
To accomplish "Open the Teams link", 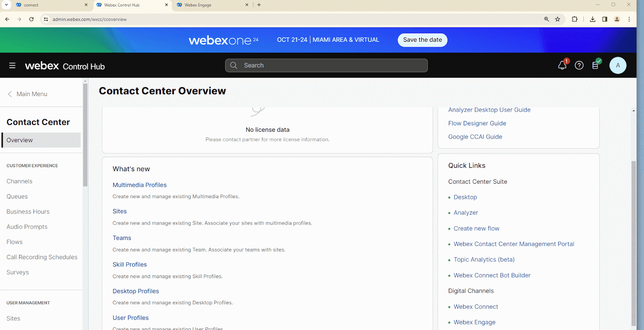I will [x=122, y=238].
